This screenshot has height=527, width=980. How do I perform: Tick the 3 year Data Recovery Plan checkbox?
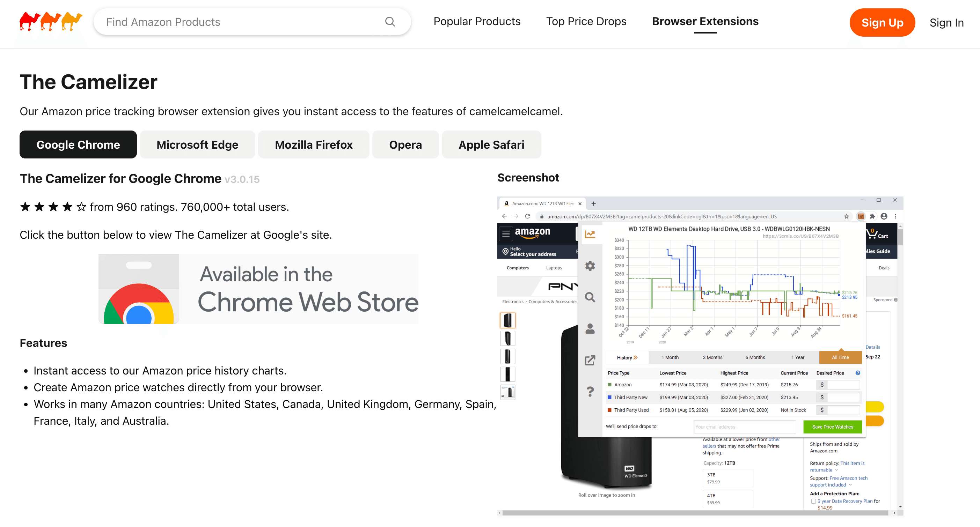pos(813,501)
